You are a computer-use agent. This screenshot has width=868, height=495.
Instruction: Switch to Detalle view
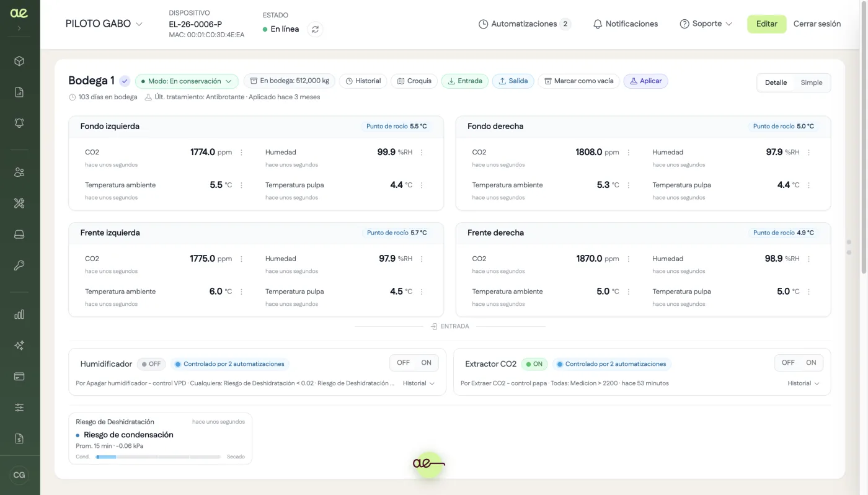[776, 82]
